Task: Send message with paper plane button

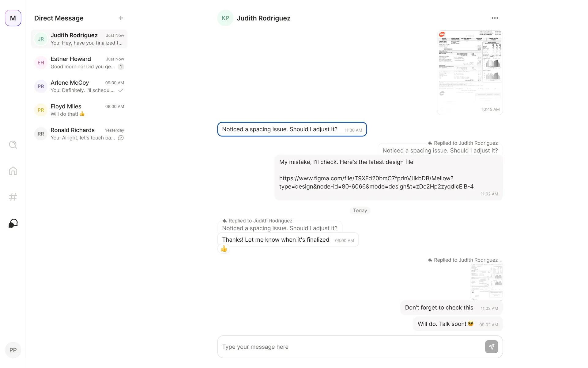Action: pos(491,347)
